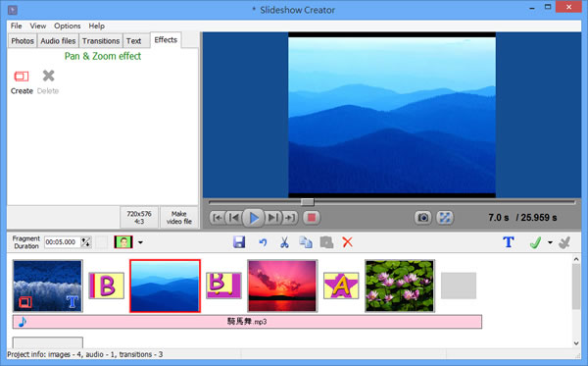
Task: Add text using the blue T icon
Action: [509, 242]
